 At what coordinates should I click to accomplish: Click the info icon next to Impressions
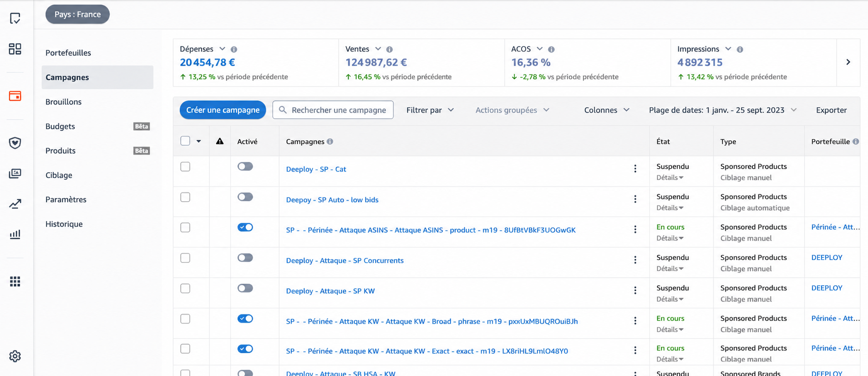740,49
